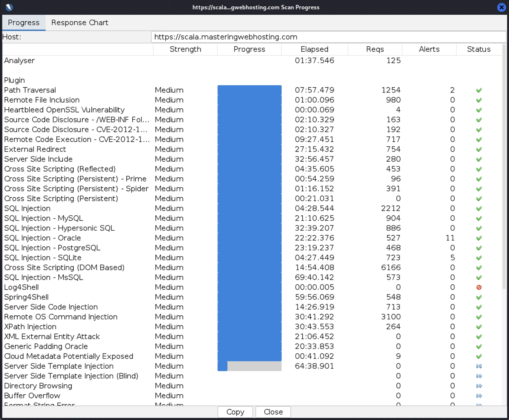Click the Elapsed column header
Screen dimensions: 509x420
314,49
